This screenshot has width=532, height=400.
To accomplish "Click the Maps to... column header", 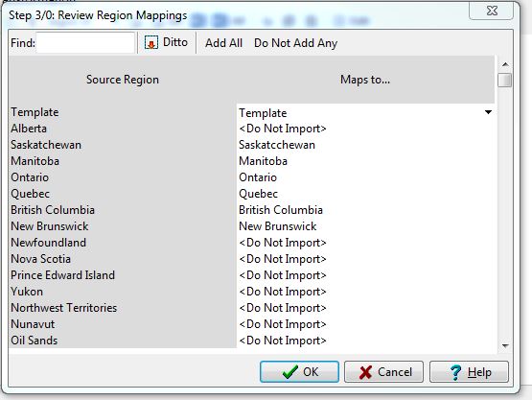I will click(365, 80).
